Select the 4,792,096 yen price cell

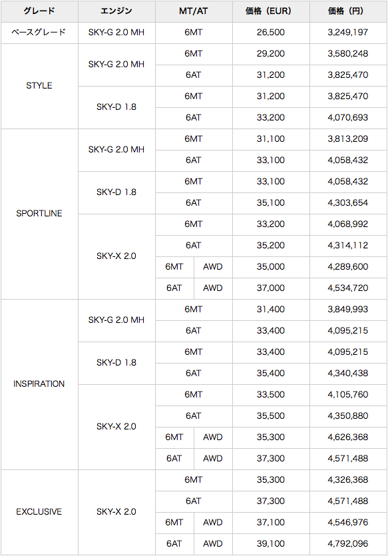click(348, 544)
